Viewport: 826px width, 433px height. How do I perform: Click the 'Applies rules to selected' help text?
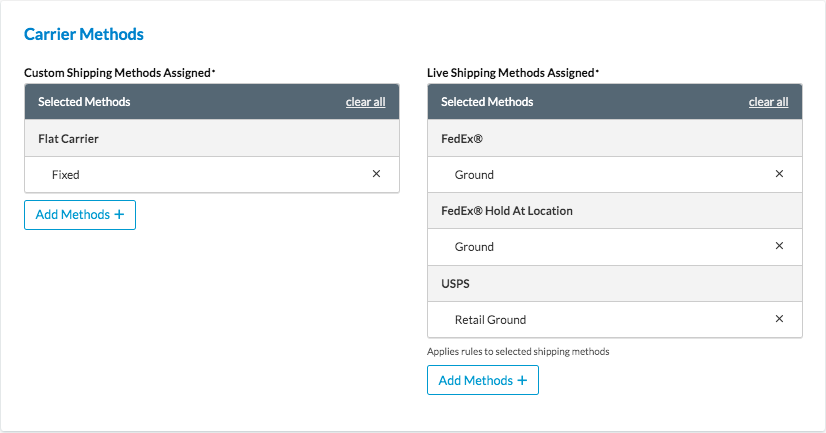click(518, 352)
